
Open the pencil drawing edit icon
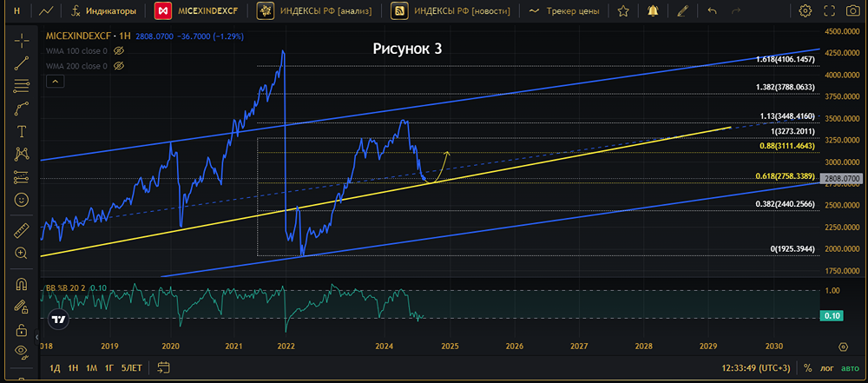pyautogui.click(x=683, y=10)
